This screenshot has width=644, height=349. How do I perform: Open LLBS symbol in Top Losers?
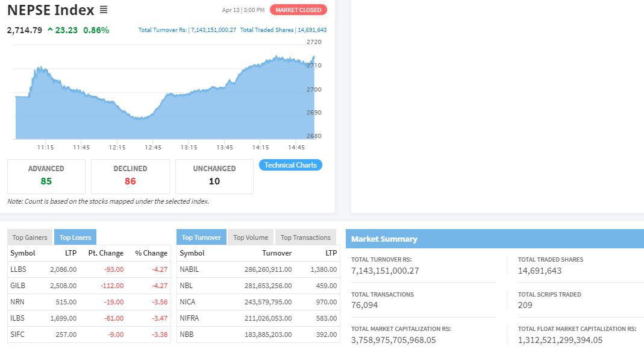(x=18, y=269)
